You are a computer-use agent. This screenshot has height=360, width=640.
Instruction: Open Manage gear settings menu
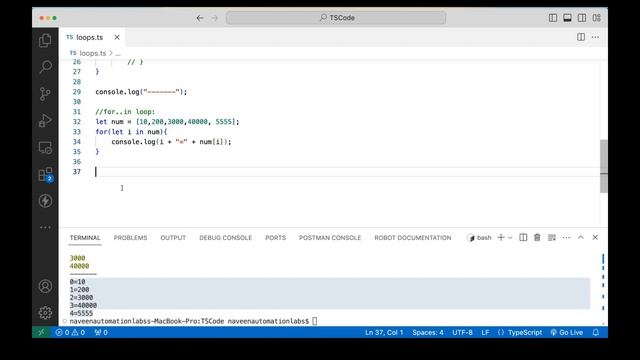click(x=45, y=313)
